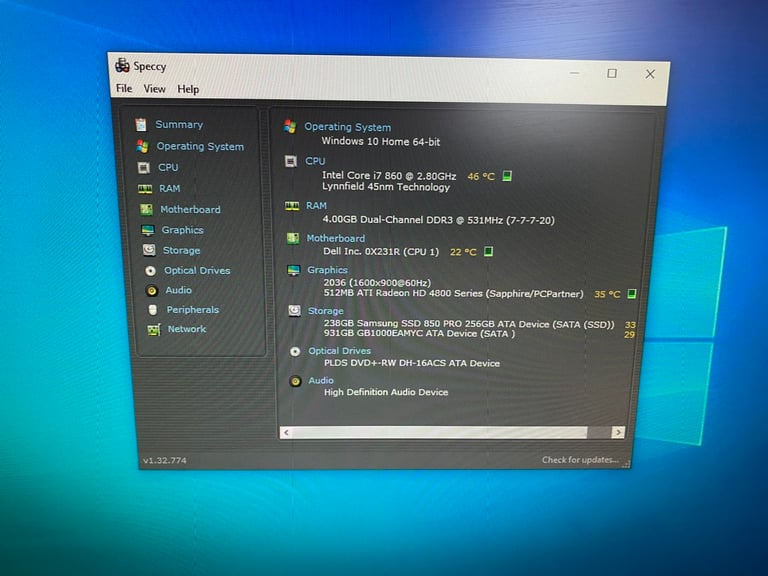
Task: Click Motherboard icon beside heading in summary pane
Action: [293, 239]
